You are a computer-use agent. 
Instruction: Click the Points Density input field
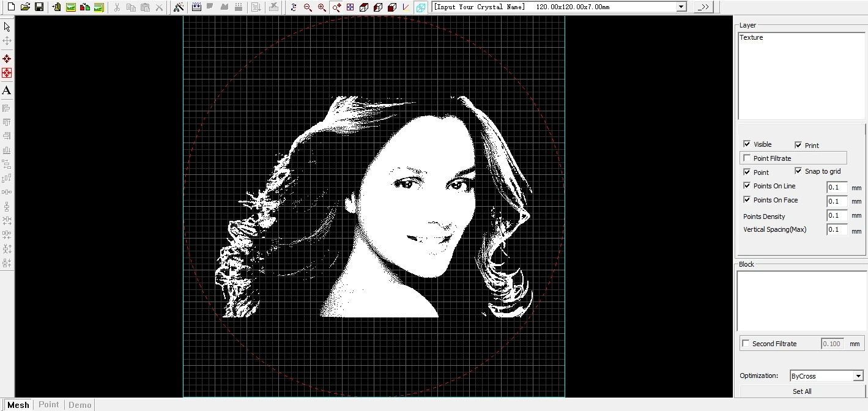[836, 215]
